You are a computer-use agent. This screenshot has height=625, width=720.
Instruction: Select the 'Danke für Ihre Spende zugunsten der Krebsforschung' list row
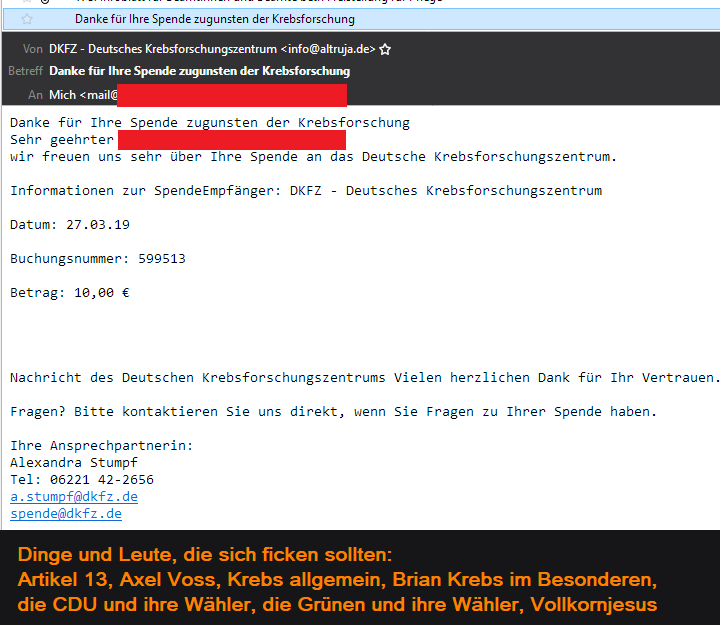pos(361,19)
